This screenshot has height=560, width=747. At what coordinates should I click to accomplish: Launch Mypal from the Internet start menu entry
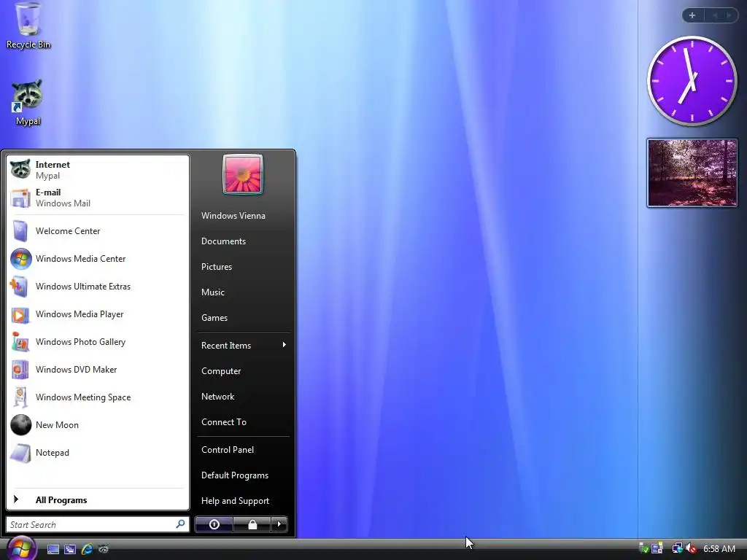coord(98,170)
